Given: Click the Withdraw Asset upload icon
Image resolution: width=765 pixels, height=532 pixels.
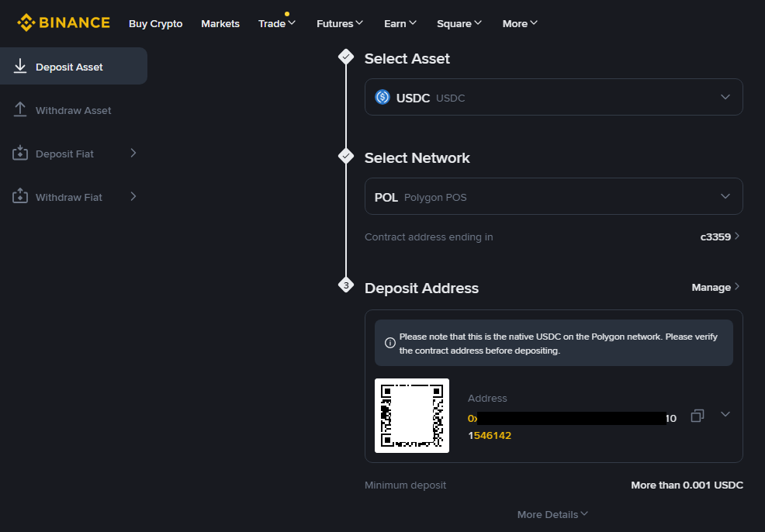Looking at the screenshot, I should (x=20, y=109).
